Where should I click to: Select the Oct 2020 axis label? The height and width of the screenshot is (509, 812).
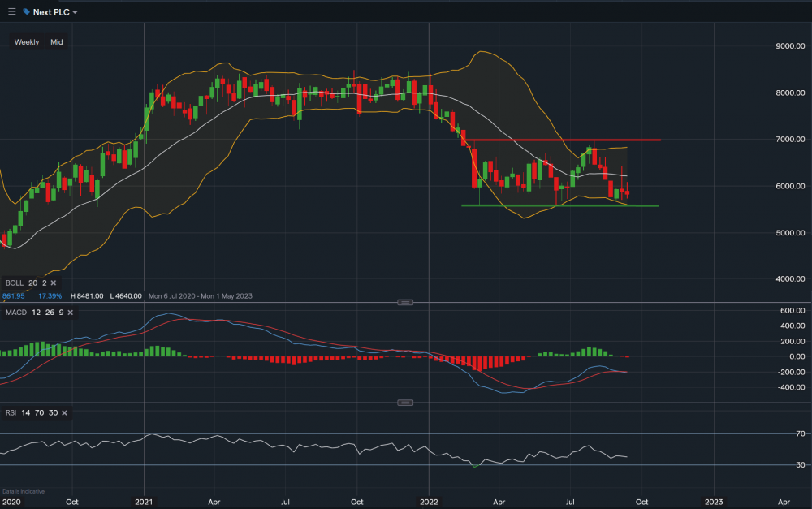tap(71, 502)
